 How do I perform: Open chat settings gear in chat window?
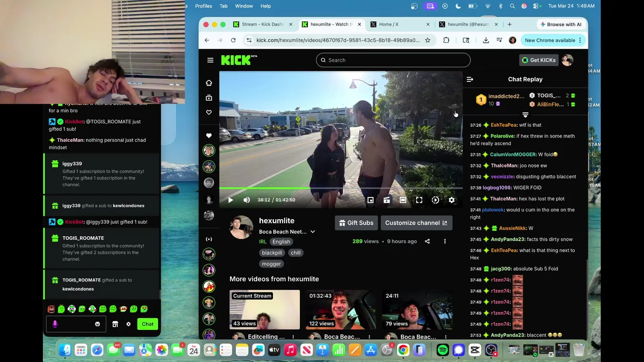[x=128, y=324]
